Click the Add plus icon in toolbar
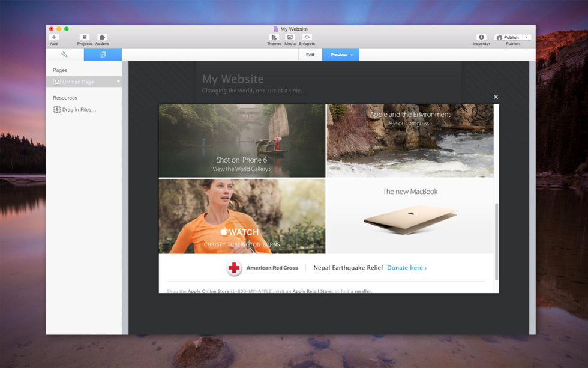The height and width of the screenshot is (368, 588). [x=54, y=37]
